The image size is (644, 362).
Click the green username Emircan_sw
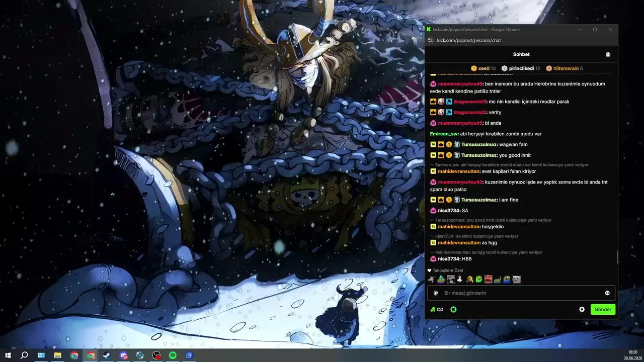[x=444, y=134]
